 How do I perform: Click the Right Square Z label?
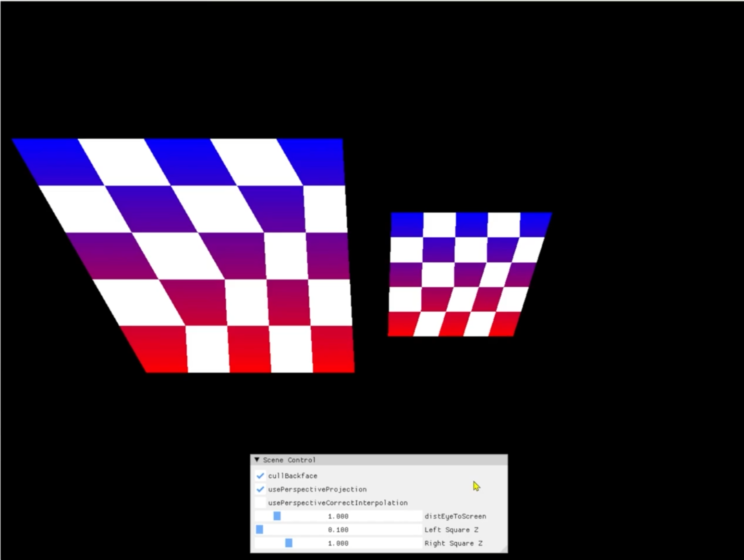(453, 543)
